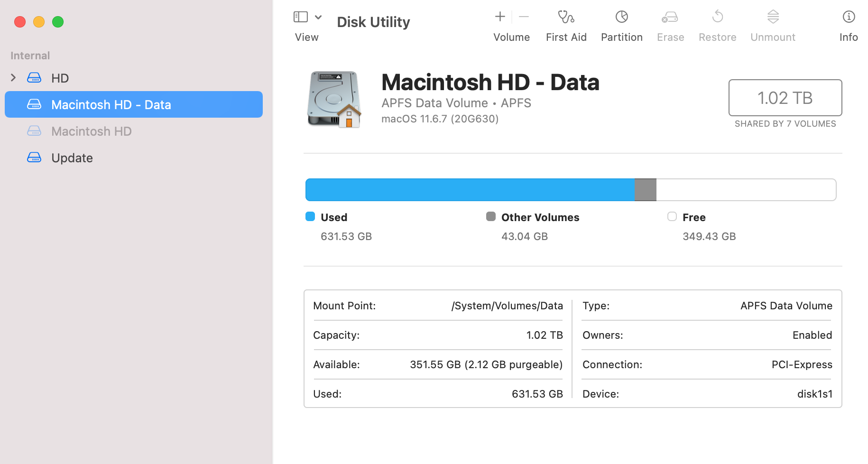Screen dimensions: 868x464
Task: Run First Aid stethoscope tool
Action: (566, 17)
